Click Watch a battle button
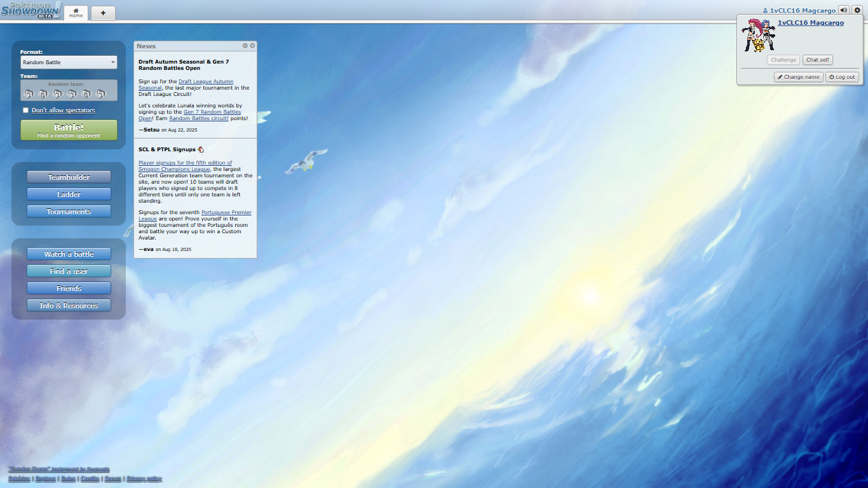This screenshot has height=488, width=868. (x=69, y=254)
